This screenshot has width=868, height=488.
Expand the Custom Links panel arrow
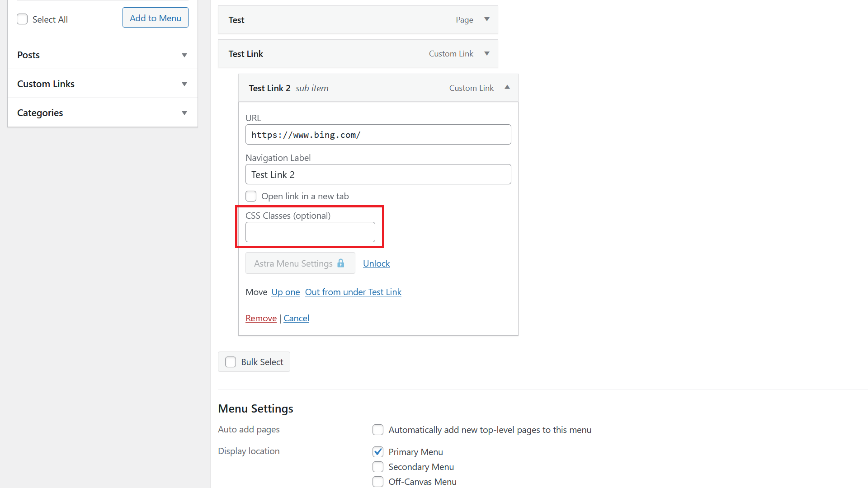click(x=184, y=84)
